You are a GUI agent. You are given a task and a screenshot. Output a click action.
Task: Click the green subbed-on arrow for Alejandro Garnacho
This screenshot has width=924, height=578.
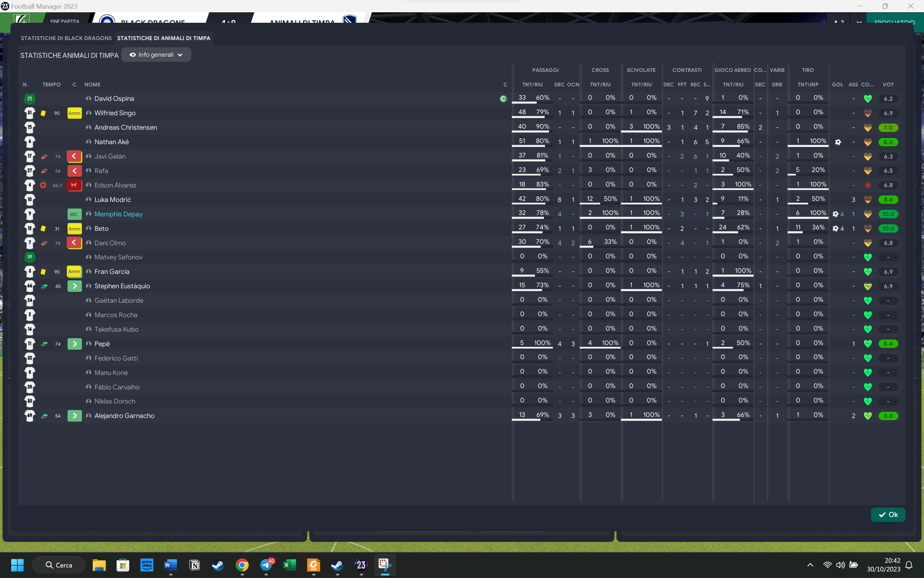click(x=74, y=415)
